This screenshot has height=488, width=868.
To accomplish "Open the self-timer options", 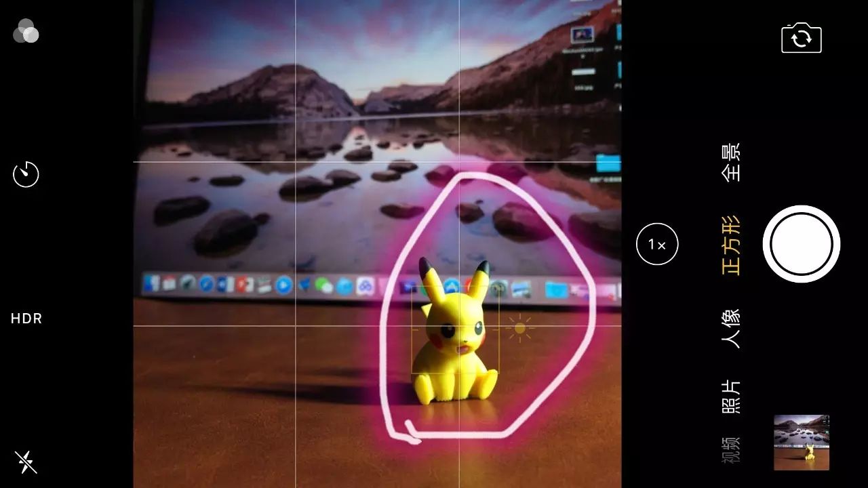I will coord(26,175).
